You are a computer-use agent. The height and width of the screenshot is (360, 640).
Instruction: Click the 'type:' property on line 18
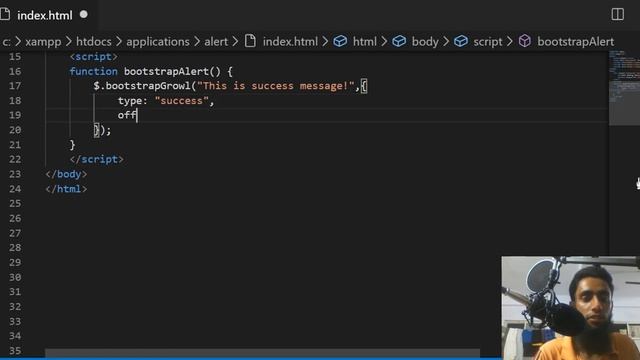click(x=133, y=101)
